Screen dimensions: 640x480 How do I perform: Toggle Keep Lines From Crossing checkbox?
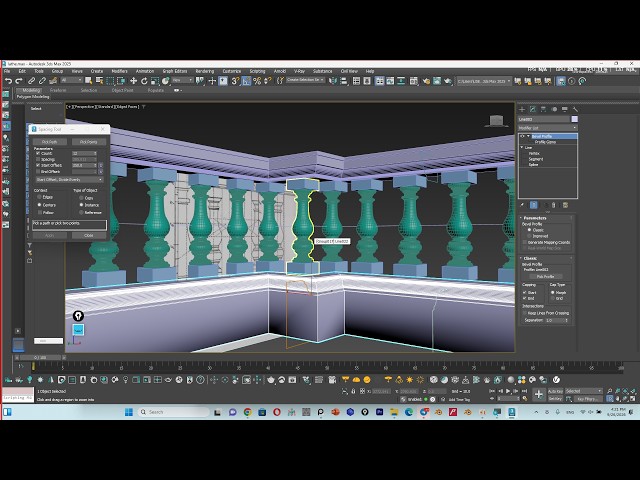pos(525,313)
